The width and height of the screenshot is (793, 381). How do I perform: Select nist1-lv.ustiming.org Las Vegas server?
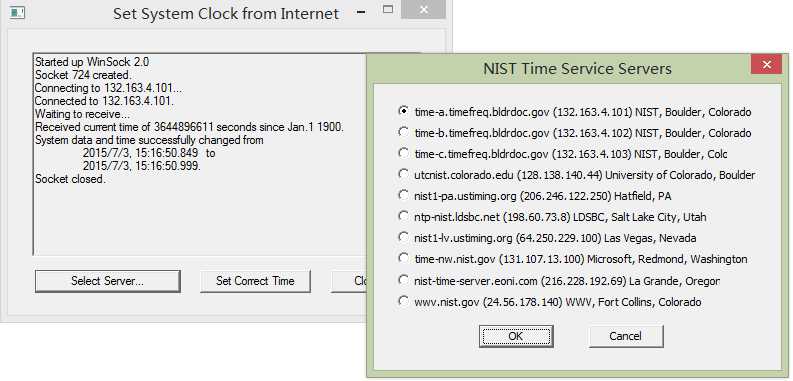pyautogui.click(x=547, y=238)
